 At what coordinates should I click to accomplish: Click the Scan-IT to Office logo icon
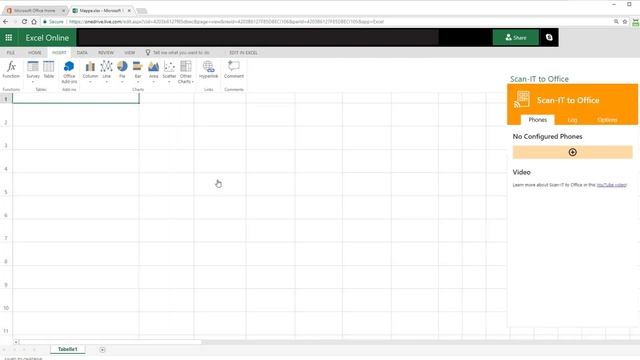point(522,100)
